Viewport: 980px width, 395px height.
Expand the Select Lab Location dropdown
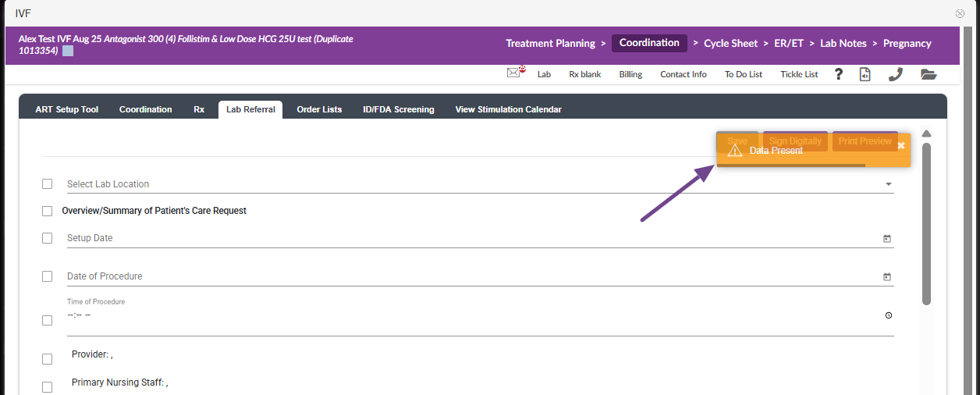[x=888, y=185]
